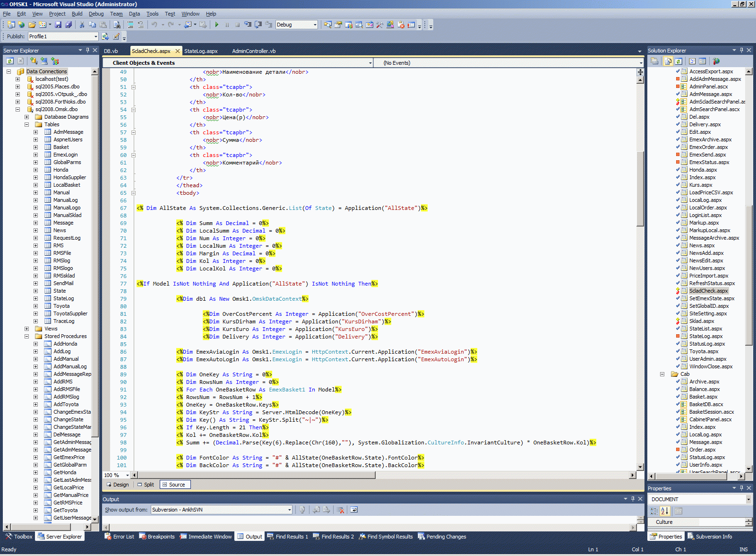Toggle word wrap in Output window
The height and width of the screenshot is (556, 756).
click(x=354, y=510)
